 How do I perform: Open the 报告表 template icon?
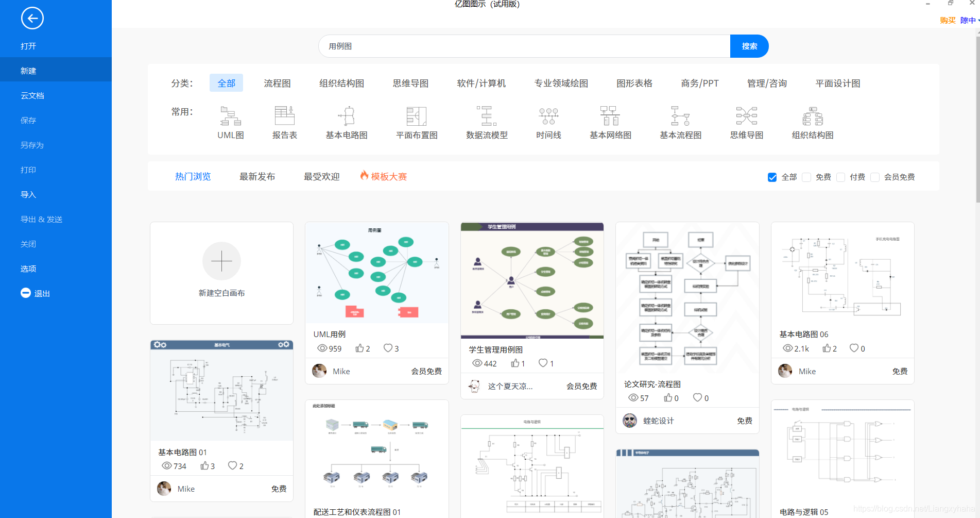pos(284,116)
